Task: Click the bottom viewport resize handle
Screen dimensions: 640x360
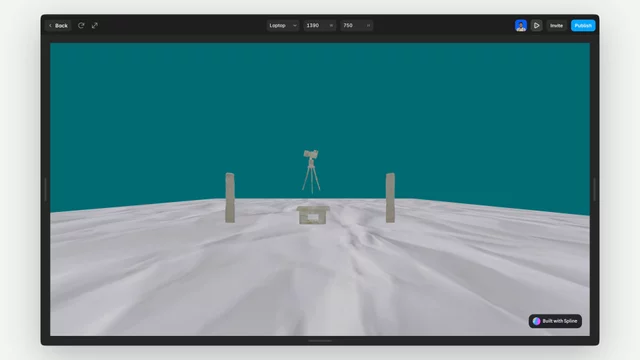Action: (x=320, y=340)
